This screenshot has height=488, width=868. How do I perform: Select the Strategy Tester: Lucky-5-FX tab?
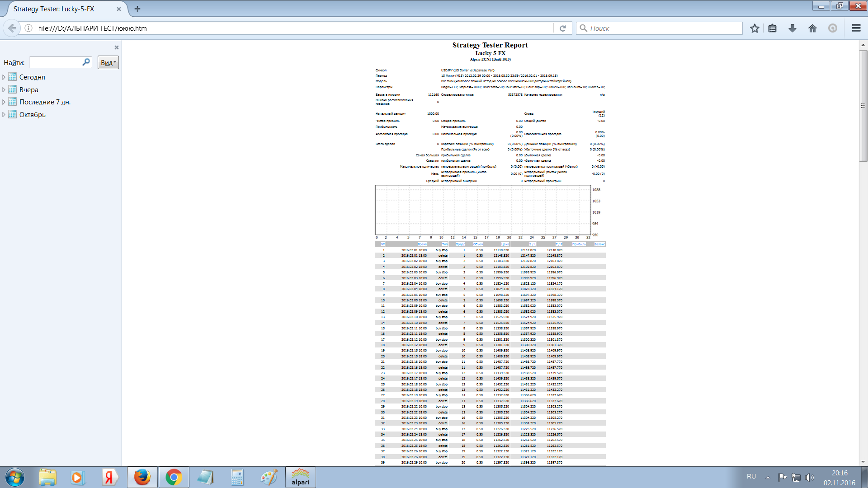click(66, 9)
